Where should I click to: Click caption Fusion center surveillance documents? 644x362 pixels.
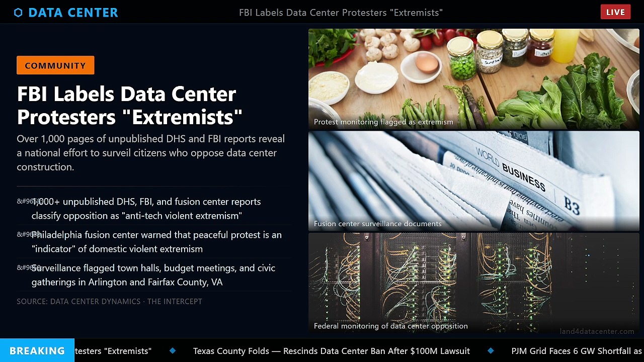[x=377, y=224]
